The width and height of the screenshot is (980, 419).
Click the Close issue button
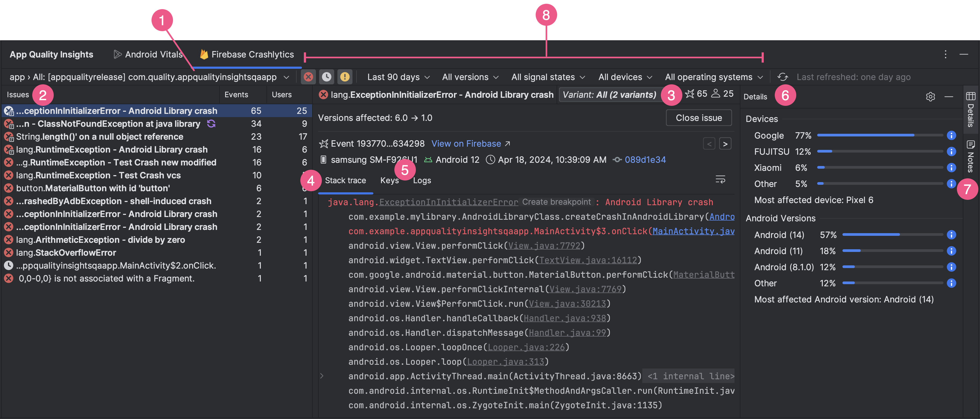[x=699, y=117]
